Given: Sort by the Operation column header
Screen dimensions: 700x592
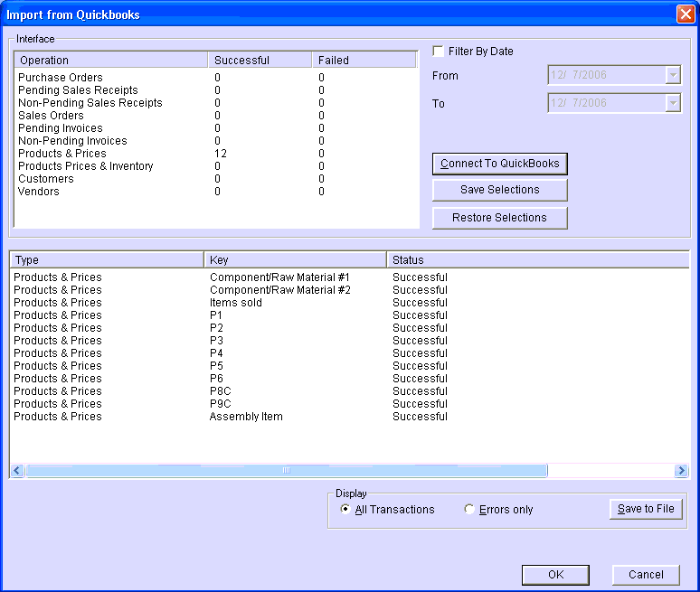Looking at the screenshot, I should tap(111, 61).
